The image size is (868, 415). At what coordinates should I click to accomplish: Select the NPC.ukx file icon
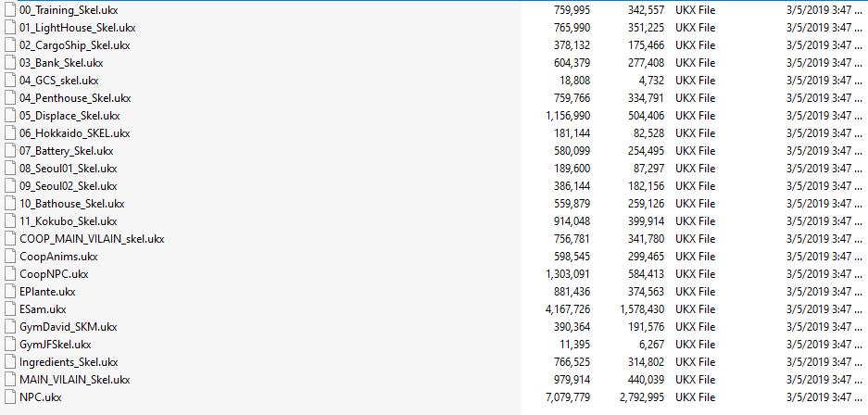(x=10, y=397)
